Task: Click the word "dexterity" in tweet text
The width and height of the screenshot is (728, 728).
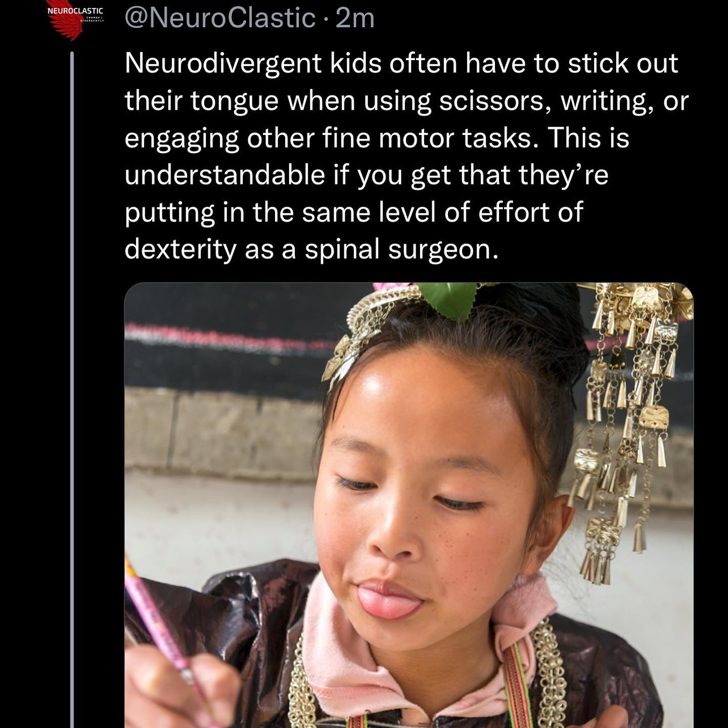Action: coord(180,250)
